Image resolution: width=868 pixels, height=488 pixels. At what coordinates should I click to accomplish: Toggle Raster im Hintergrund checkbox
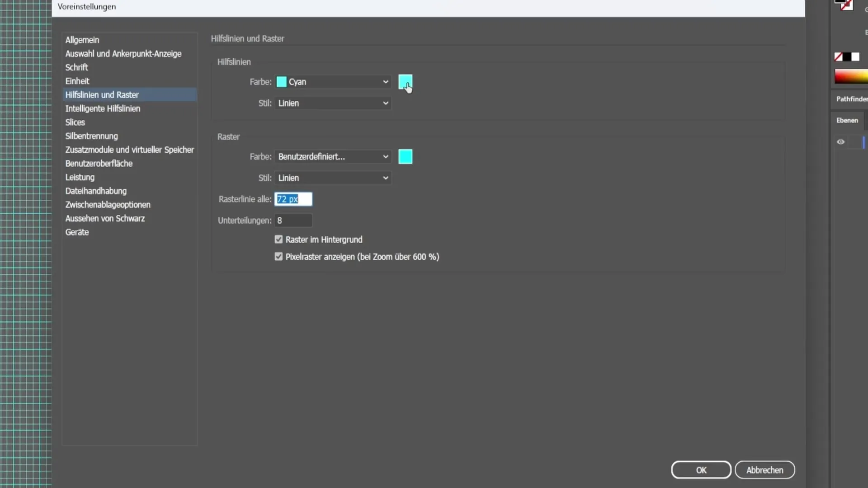coord(278,239)
